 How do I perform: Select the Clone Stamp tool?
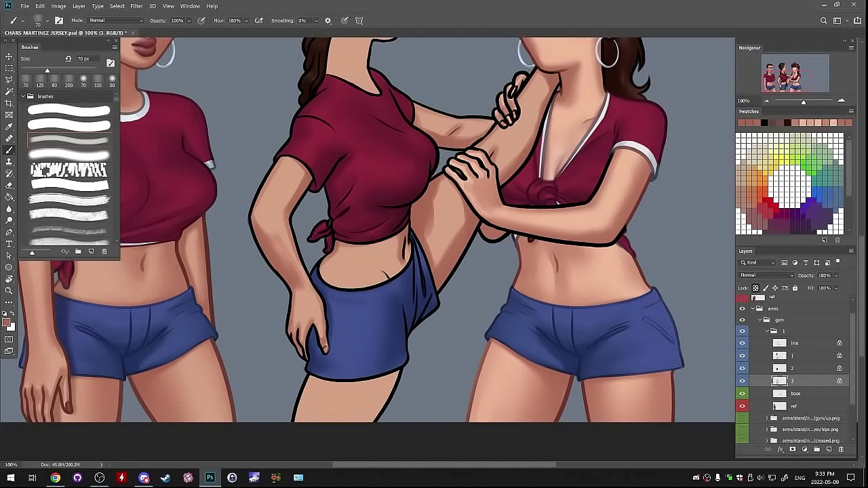9,161
